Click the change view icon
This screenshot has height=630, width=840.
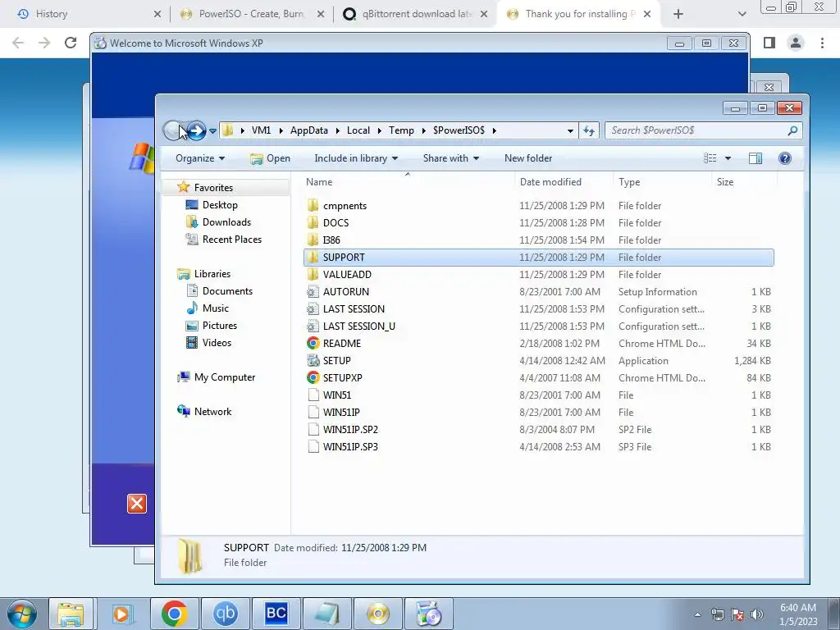[710, 158]
